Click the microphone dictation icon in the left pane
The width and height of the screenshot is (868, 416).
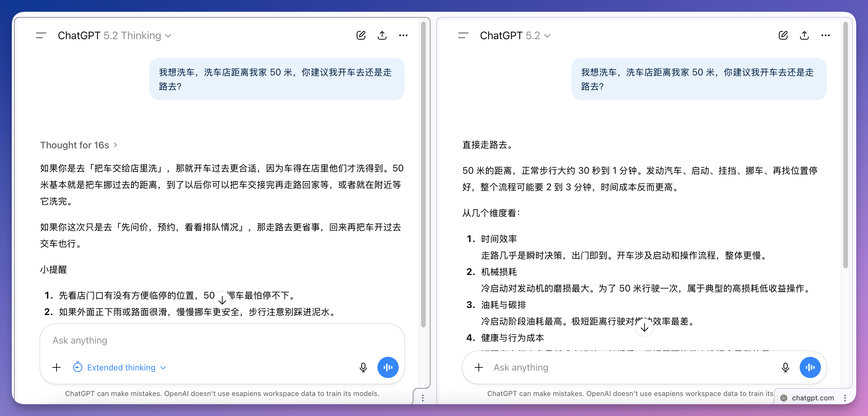[363, 367]
